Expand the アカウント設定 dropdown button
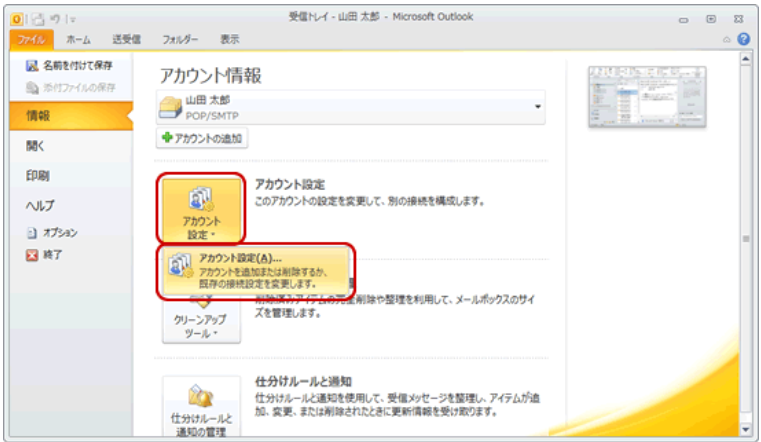The image size is (761, 442). click(201, 212)
